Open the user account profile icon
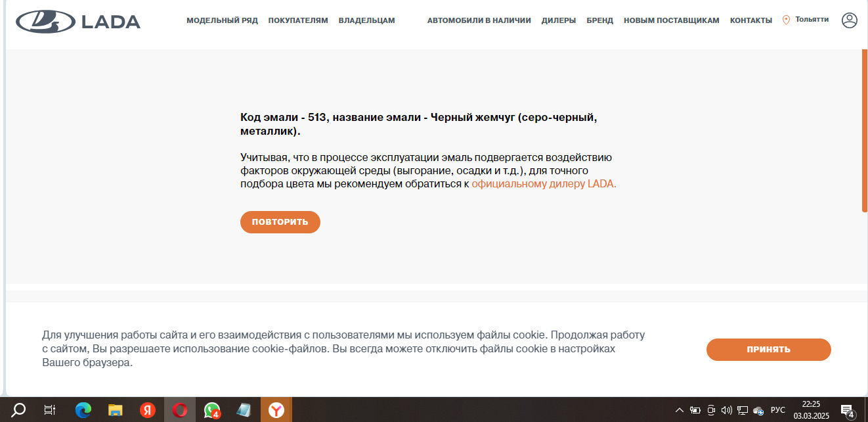This screenshot has height=422, width=868. point(849,20)
